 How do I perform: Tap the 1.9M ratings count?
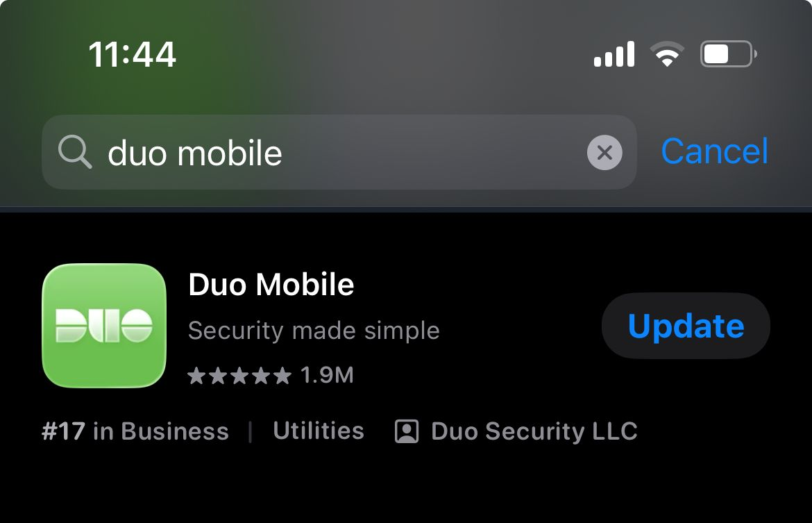click(327, 375)
